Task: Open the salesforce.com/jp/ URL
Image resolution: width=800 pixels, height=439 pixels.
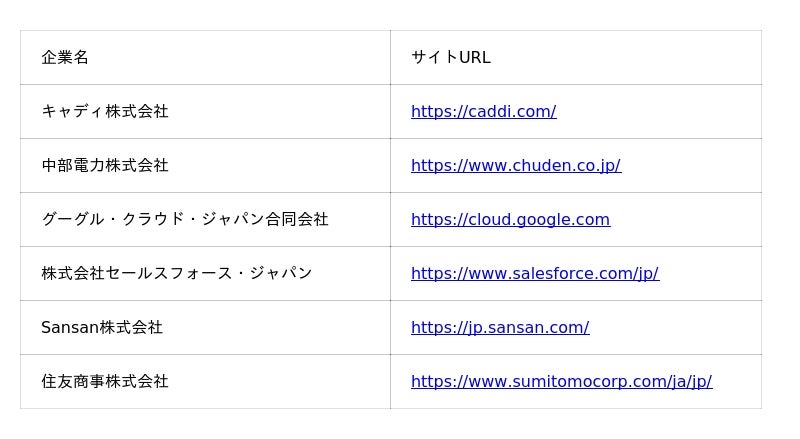Action: [534, 274]
